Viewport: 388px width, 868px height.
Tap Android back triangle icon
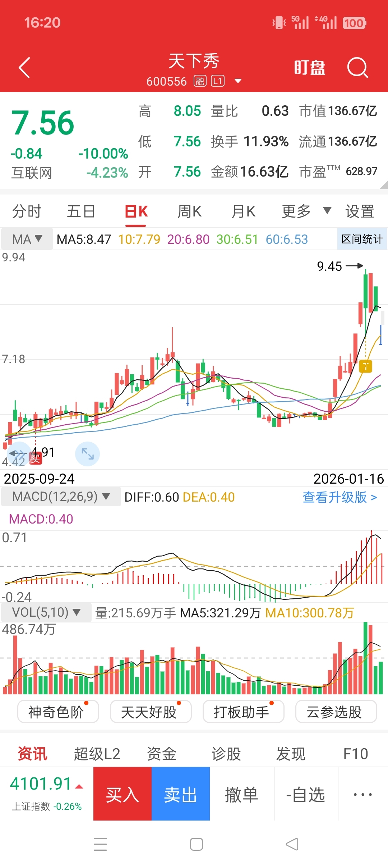tap(292, 844)
